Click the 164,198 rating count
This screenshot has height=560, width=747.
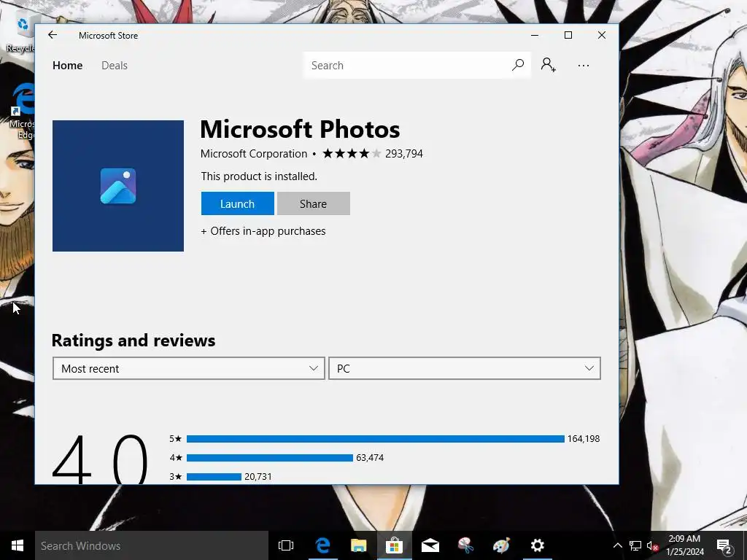pyautogui.click(x=583, y=438)
